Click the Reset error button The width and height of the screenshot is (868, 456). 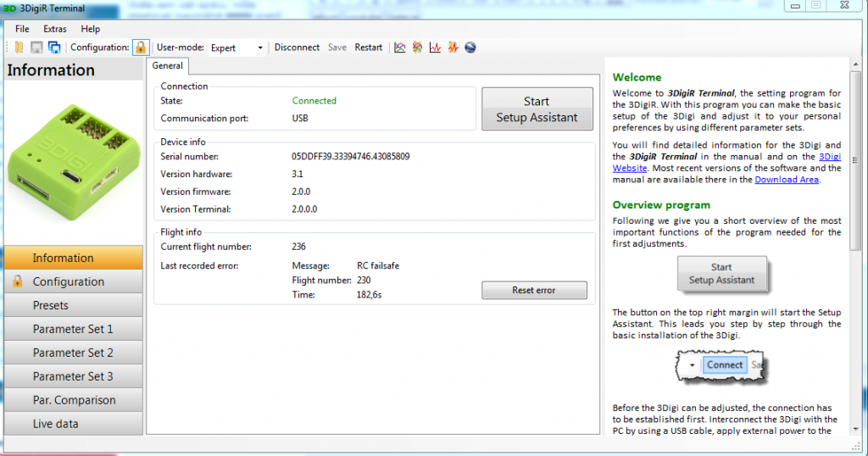[534, 290]
